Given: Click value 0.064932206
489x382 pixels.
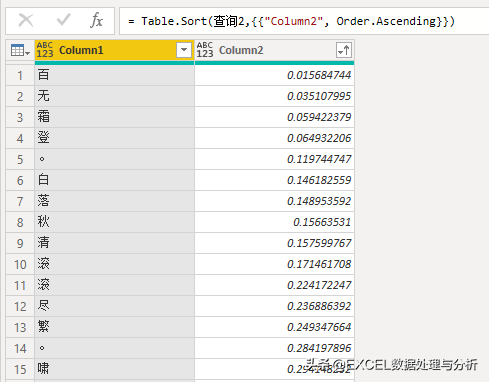Looking at the screenshot, I should 319,138.
